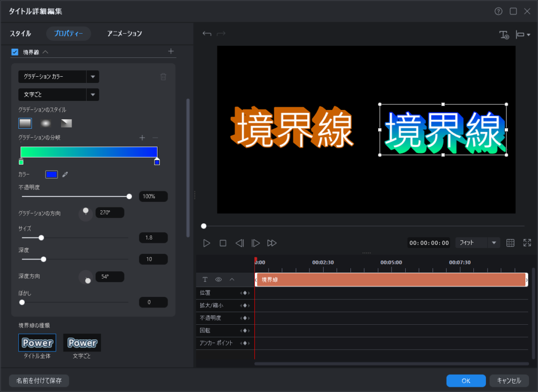The width and height of the screenshot is (538, 392).
Task: Select the radial gradient style
Action: tap(46, 123)
